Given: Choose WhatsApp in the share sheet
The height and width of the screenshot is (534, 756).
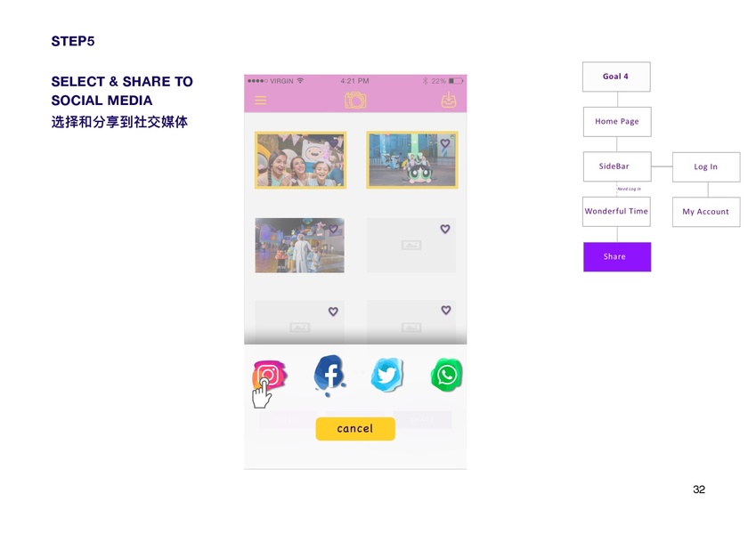Looking at the screenshot, I should pos(446,375).
